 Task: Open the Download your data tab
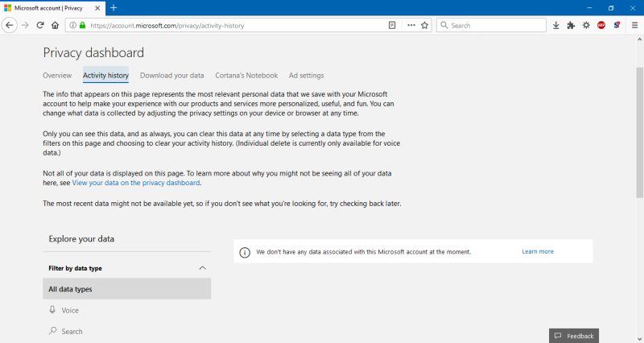click(x=171, y=76)
